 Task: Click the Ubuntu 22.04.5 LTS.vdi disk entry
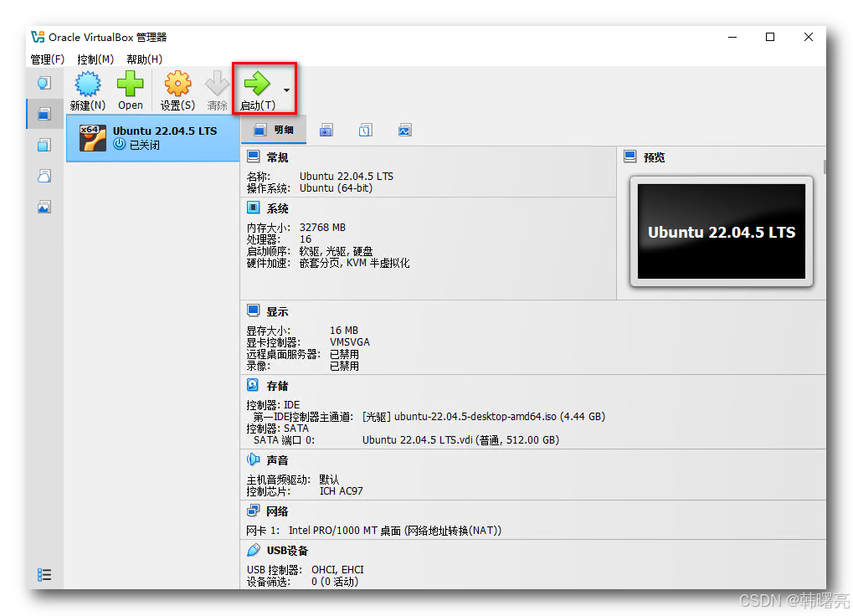460,440
